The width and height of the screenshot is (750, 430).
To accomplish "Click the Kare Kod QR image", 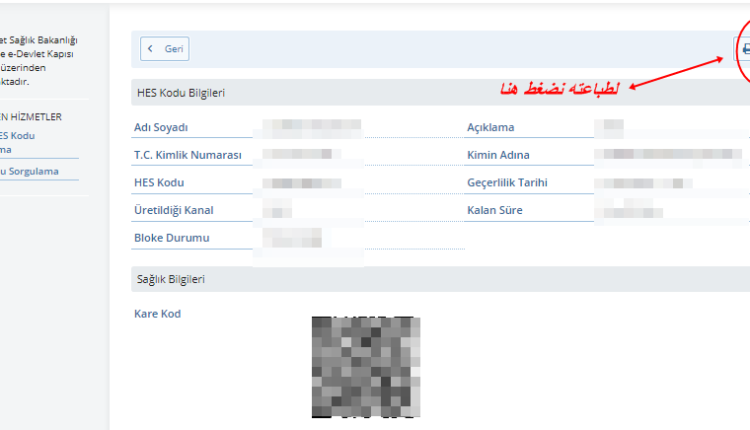I will click(x=366, y=367).
